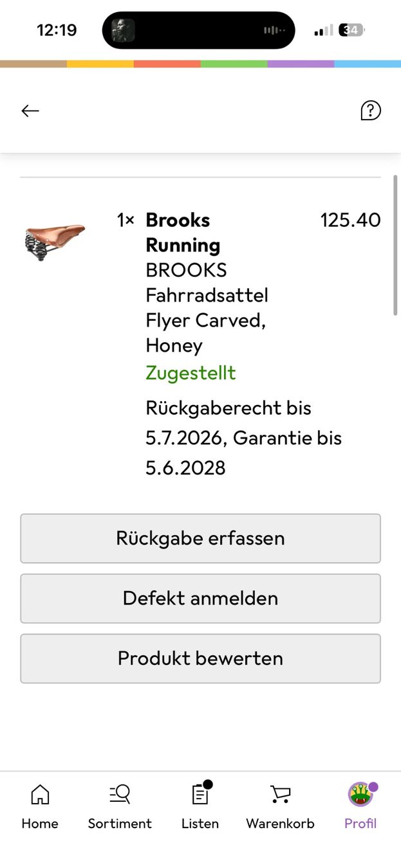Tap the Home house icon
This screenshot has height=868, width=401.
(40, 794)
